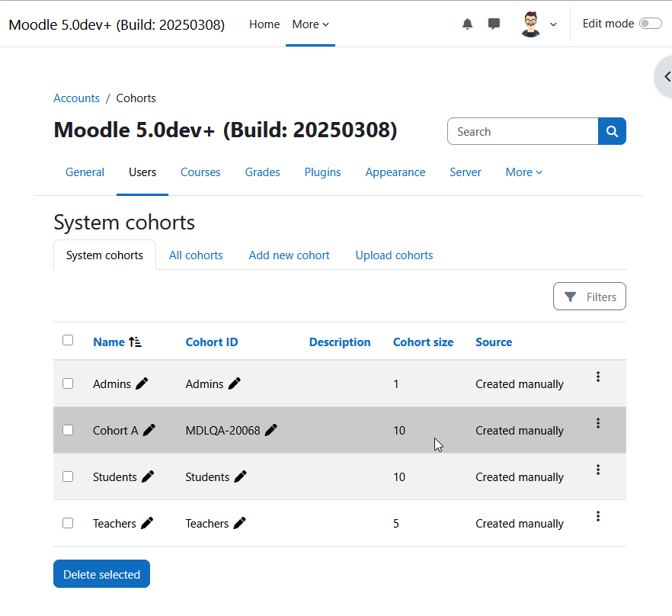The width and height of the screenshot is (672, 616).
Task: Click the Delete selected button
Action: pyautogui.click(x=101, y=574)
